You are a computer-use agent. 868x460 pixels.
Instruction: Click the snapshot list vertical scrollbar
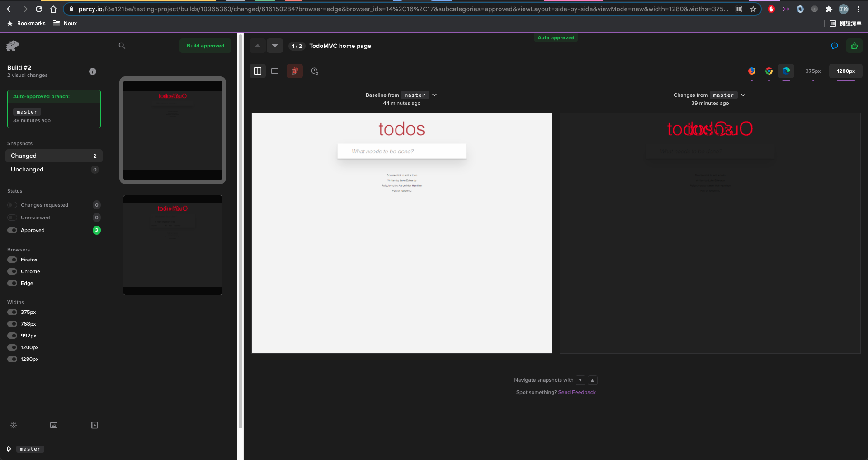click(241, 231)
